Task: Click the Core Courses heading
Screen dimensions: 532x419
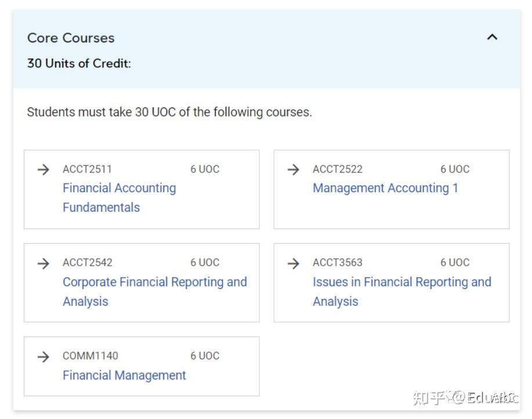Action: (x=71, y=38)
